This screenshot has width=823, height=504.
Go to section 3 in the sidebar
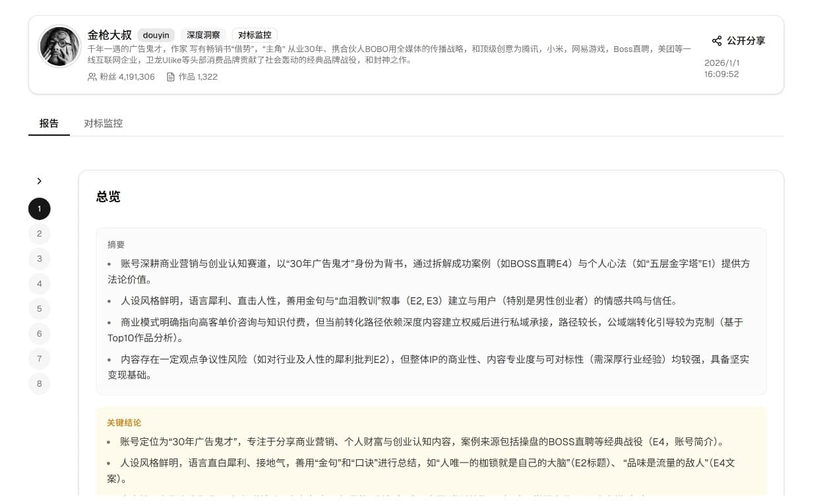40,259
